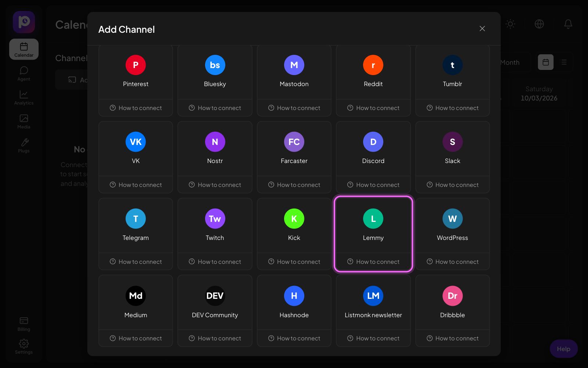Select the VK channel icon
This screenshot has height=368, width=588.
pos(136,142)
